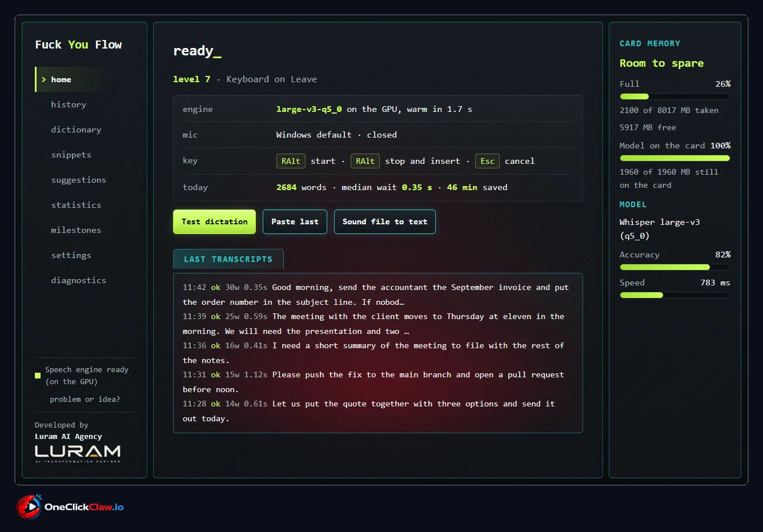Click the '5917 MB free' text
This screenshot has height=532, width=763.
point(648,127)
